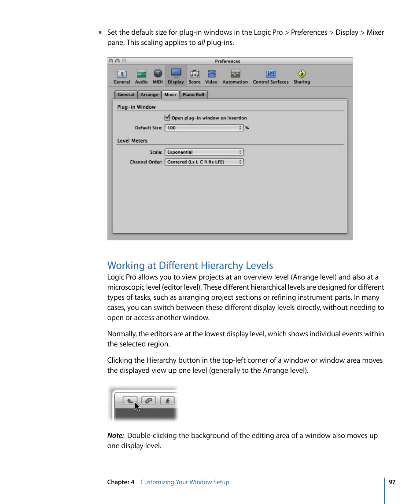
Task: Open the Channel Order dropdown
Action: click(x=204, y=162)
